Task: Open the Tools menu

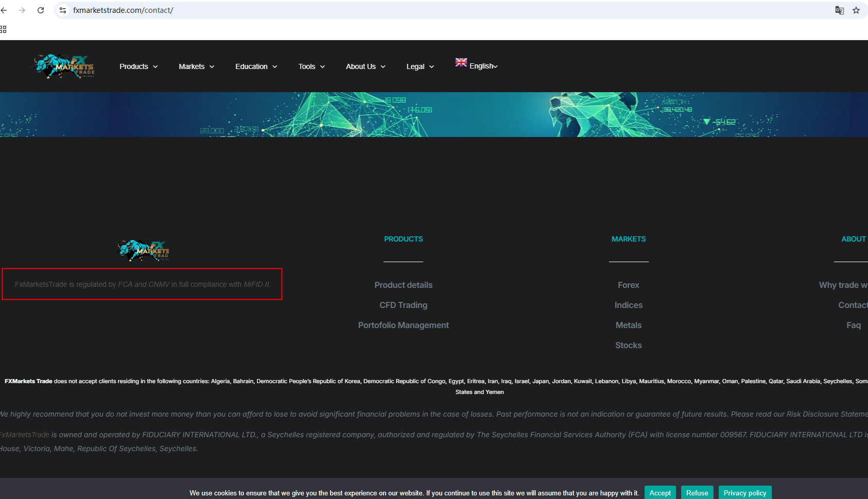Action: click(311, 66)
